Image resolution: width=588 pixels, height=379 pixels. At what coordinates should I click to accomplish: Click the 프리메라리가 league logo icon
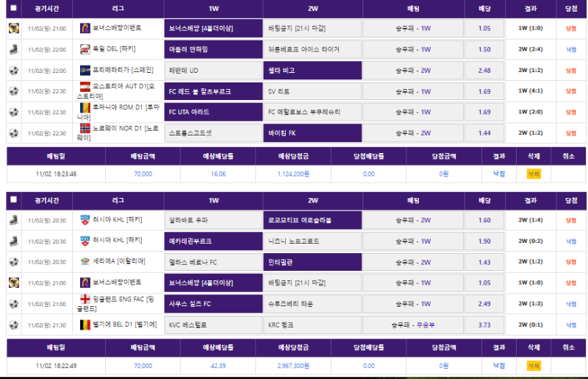coord(85,71)
